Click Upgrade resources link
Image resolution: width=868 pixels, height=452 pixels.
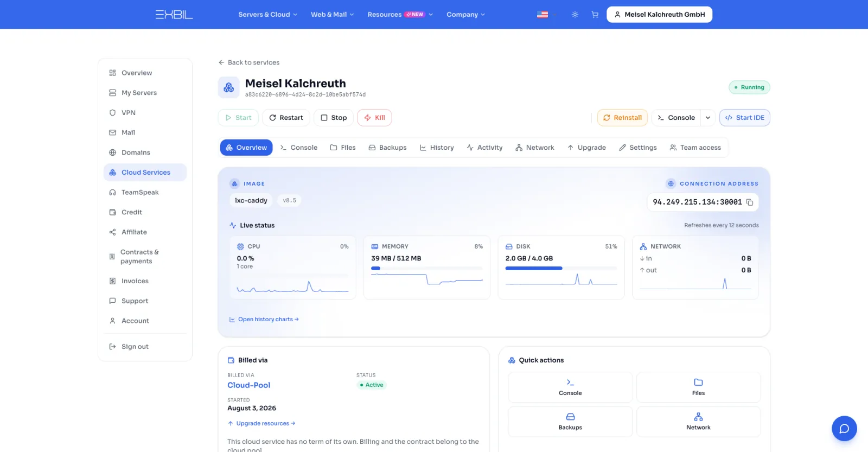coord(261,424)
